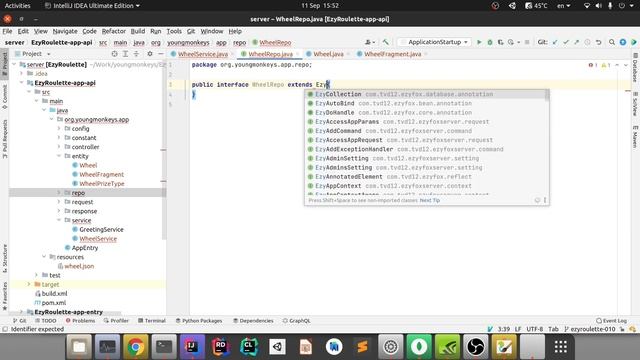Viewport: 640px width, 360px height.
Task: Open the Commit tool window sidebar
Action: pos(4,97)
